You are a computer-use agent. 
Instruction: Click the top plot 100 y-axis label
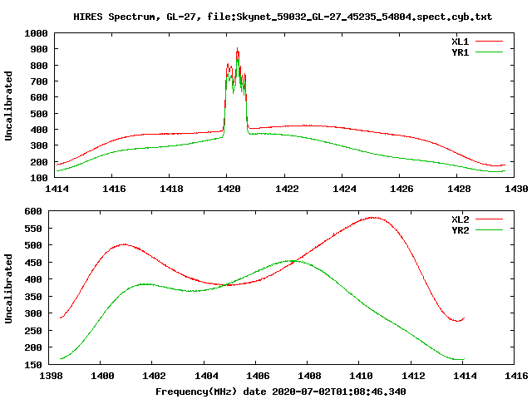click(39, 178)
